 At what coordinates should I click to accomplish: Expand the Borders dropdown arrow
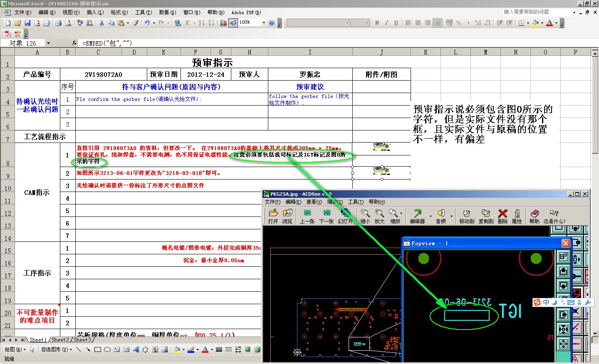(528, 23)
